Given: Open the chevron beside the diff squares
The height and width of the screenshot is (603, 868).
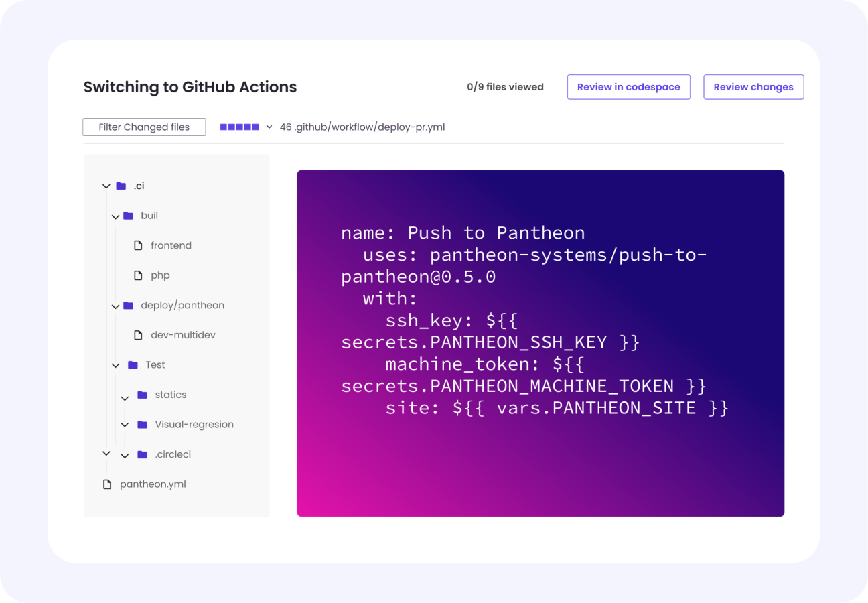Looking at the screenshot, I should [269, 127].
